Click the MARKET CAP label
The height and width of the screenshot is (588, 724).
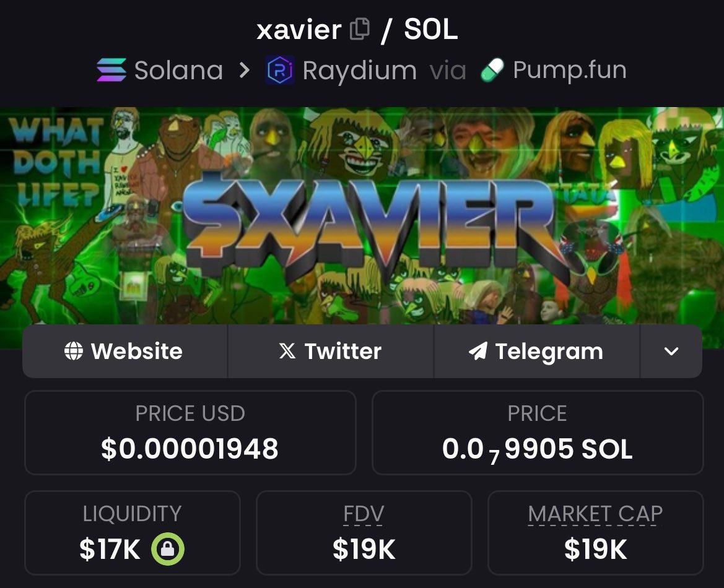point(595,514)
